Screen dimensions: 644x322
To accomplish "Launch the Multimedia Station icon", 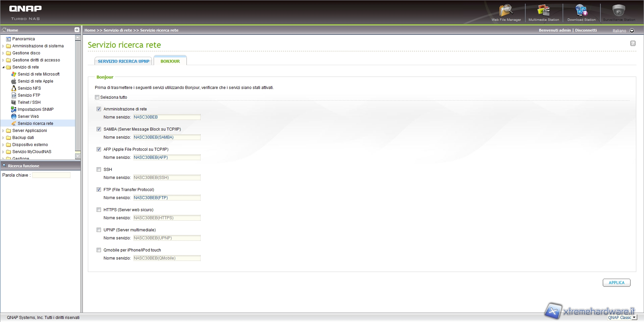I will click(x=543, y=12).
